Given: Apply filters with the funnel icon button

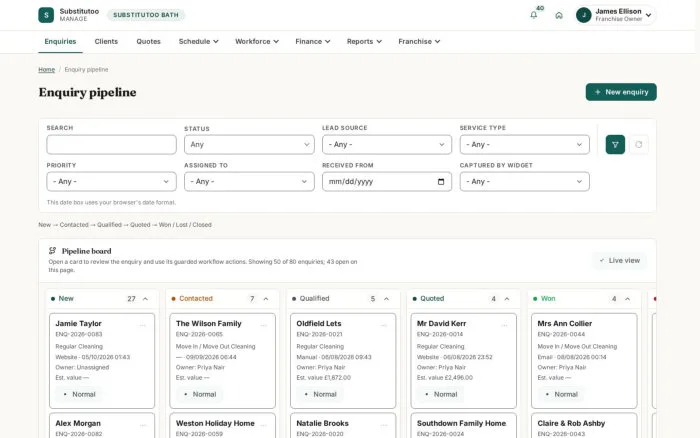Looking at the screenshot, I should [x=615, y=144].
